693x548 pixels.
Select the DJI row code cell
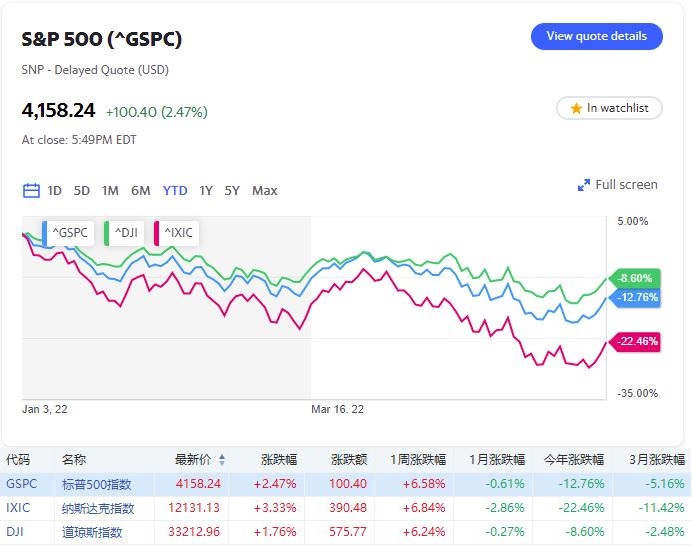[16, 532]
